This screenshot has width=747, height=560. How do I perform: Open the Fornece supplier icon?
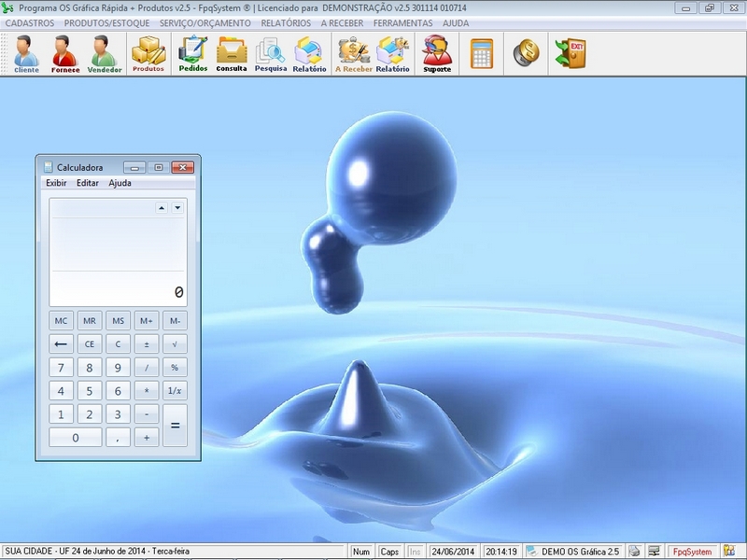point(65,54)
